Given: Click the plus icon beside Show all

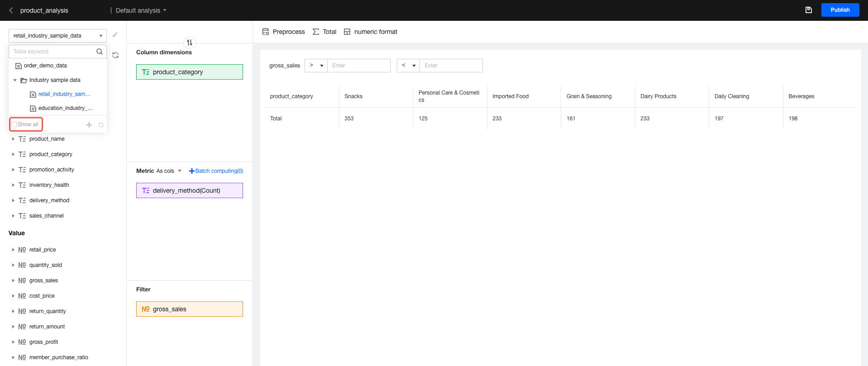Looking at the screenshot, I should [x=89, y=125].
